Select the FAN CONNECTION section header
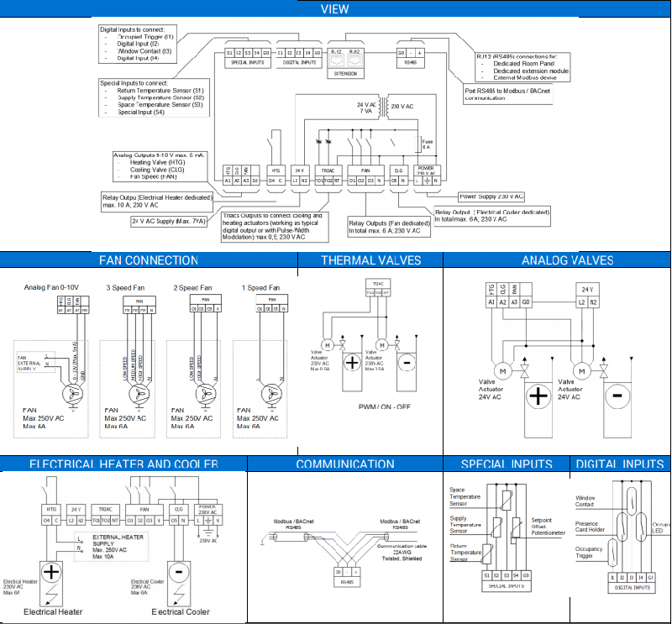The width and height of the screenshot is (672, 624). [x=149, y=260]
